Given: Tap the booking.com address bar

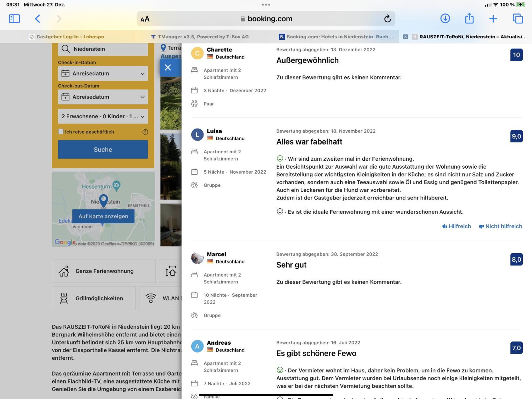Looking at the screenshot, I should tap(266, 19).
